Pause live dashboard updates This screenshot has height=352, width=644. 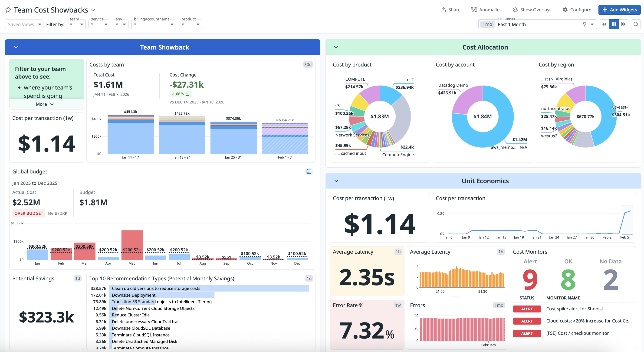click(614, 24)
